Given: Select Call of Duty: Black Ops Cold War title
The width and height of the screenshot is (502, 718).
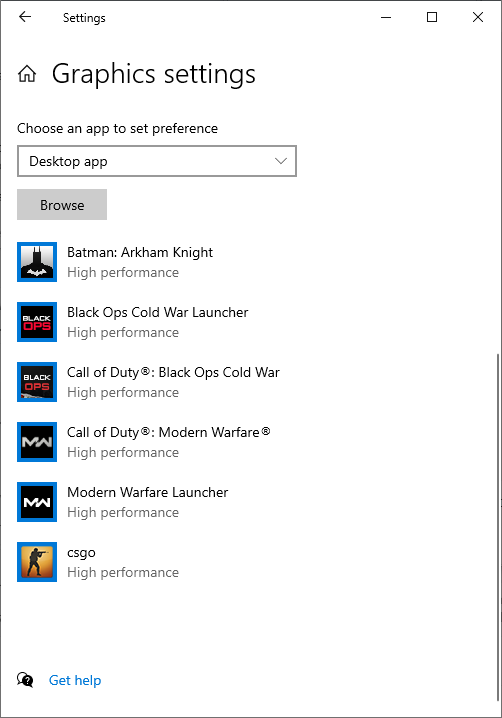Looking at the screenshot, I should pos(173,372).
